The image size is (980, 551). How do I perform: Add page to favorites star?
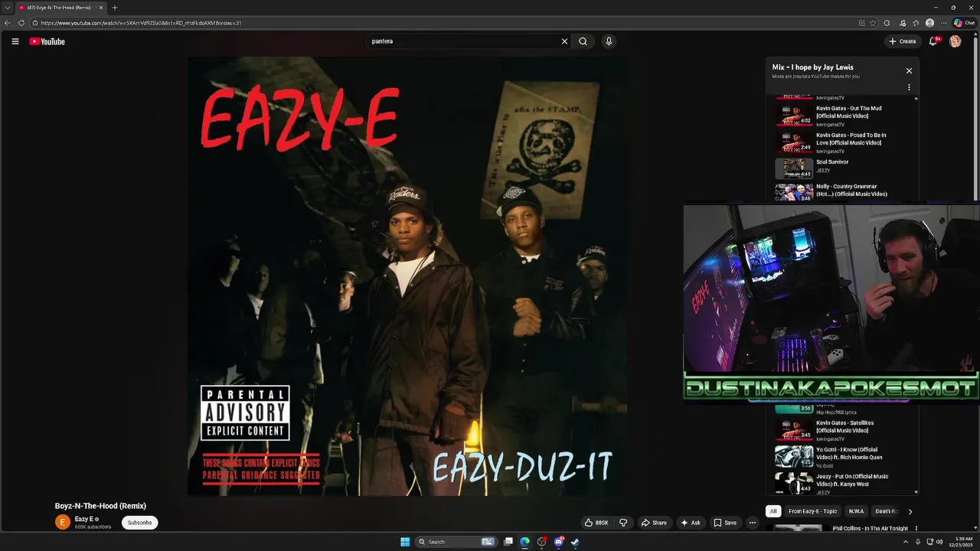[874, 23]
